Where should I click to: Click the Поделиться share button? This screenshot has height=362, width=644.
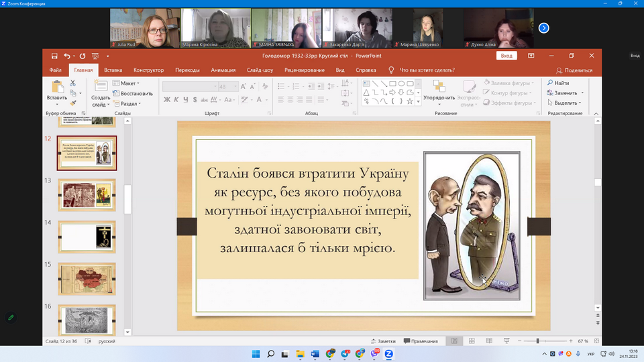point(574,70)
